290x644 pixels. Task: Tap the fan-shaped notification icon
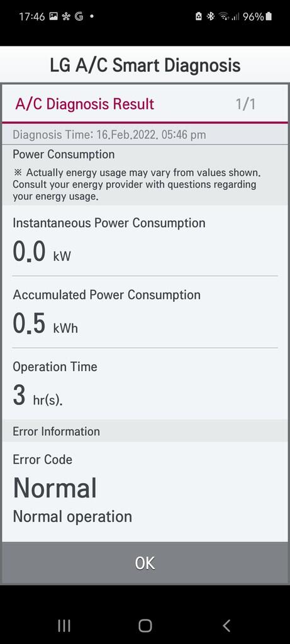tap(65, 16)
